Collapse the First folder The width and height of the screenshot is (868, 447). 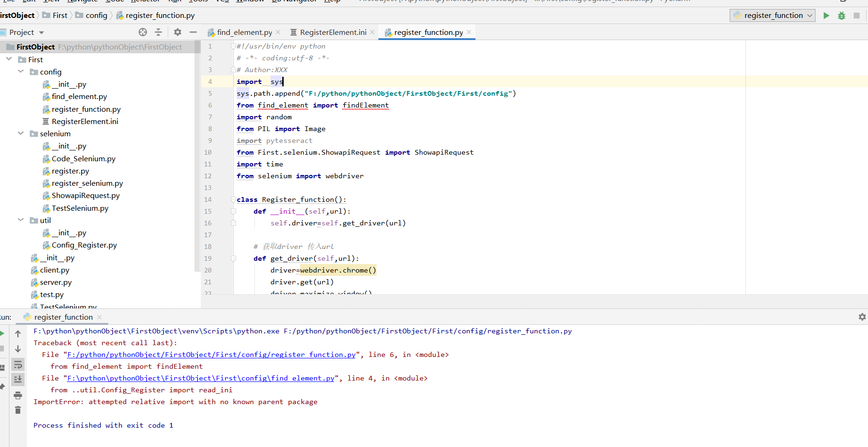point(9,59)
